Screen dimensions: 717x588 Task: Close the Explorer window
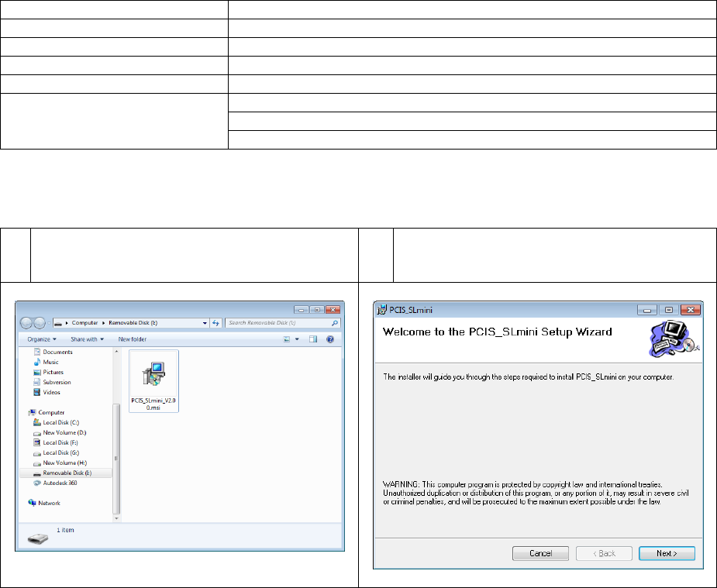click(333, 309)
